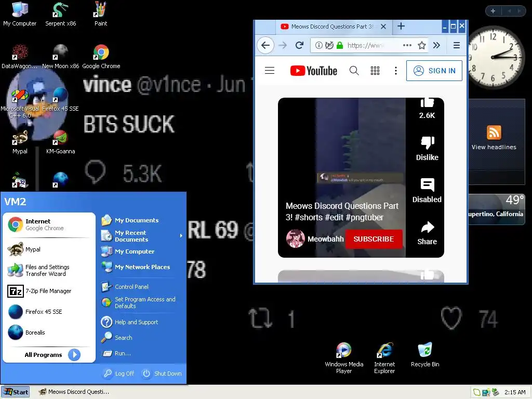Click the SIGN IN button on YouTube
Image resolution: width=532 pixels, height=399 pixels.
pyautogui.click(x=434, y=71)
